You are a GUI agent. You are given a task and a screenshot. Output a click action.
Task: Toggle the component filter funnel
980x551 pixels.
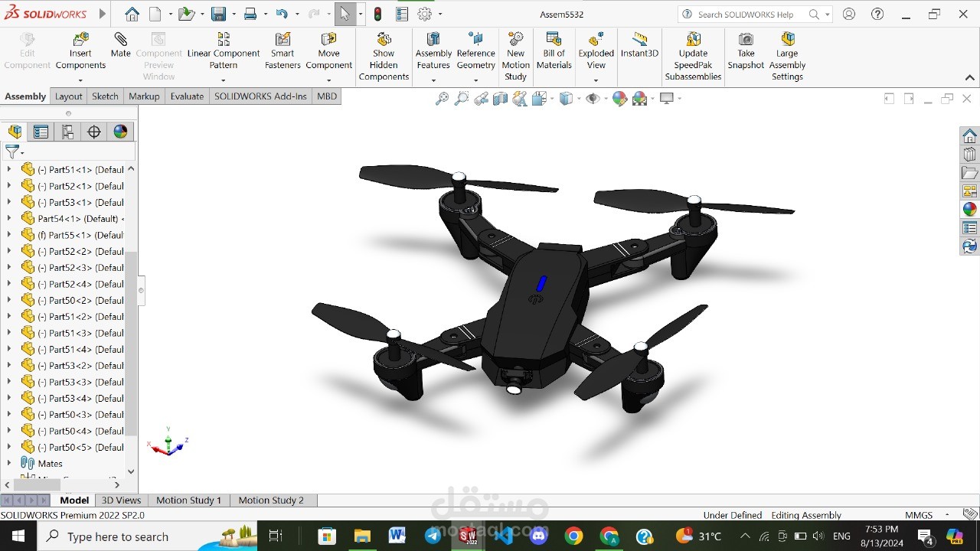pos(11,152)
